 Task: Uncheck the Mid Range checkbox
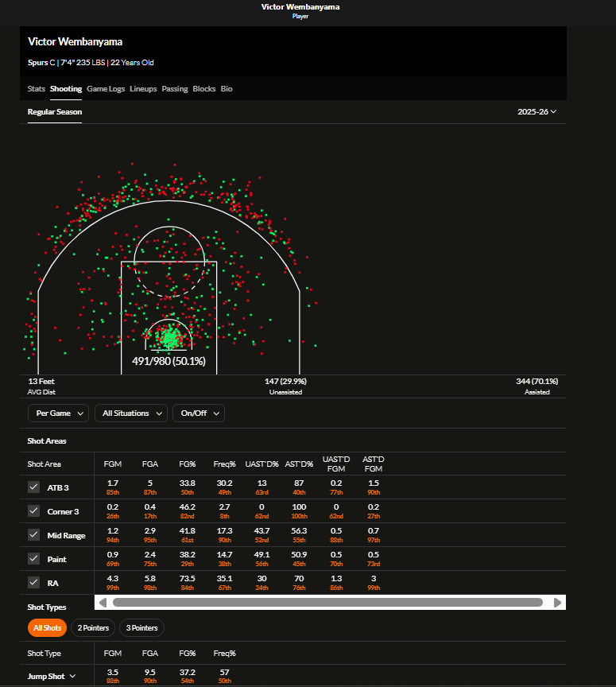(33, 534)
